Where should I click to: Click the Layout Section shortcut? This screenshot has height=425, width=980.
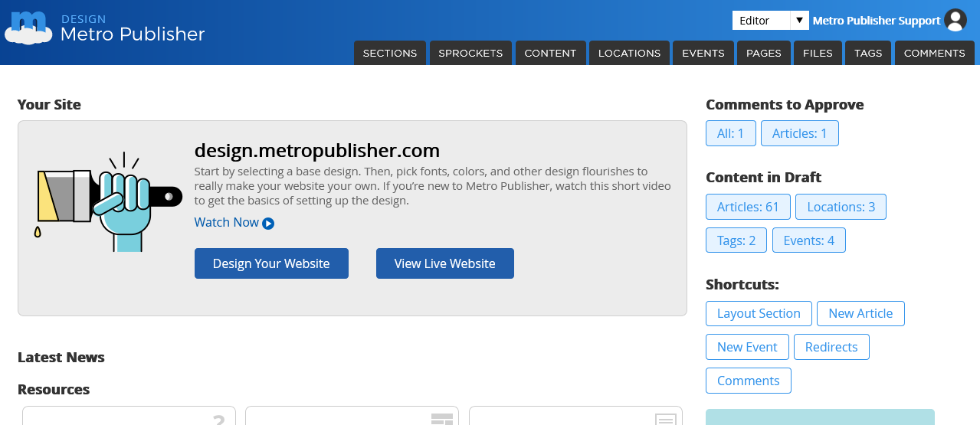[x=759, y=313]
